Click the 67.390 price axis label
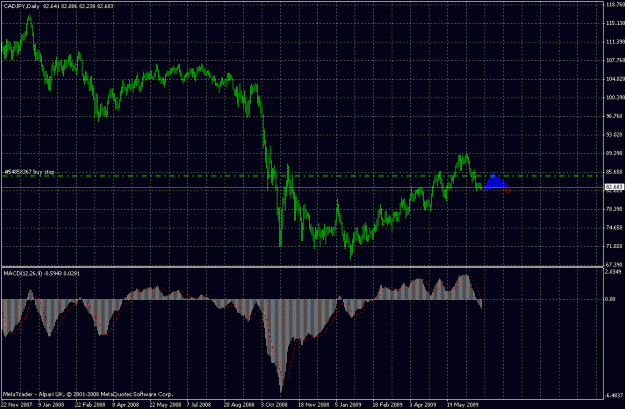Viewport: 625px width, 409px height. (x=615, y=265)
